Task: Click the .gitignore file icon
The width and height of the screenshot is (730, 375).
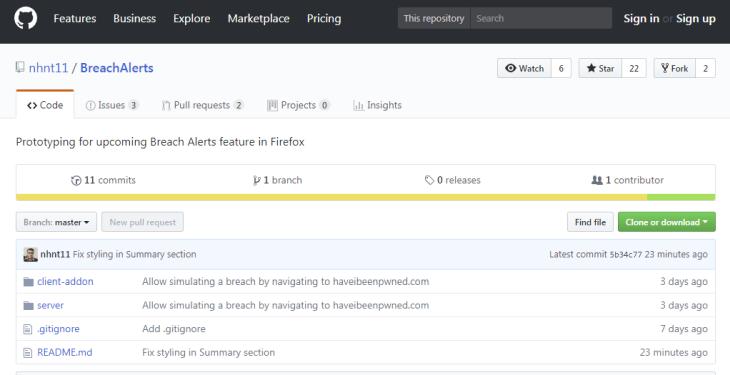Action: (28, 329)
